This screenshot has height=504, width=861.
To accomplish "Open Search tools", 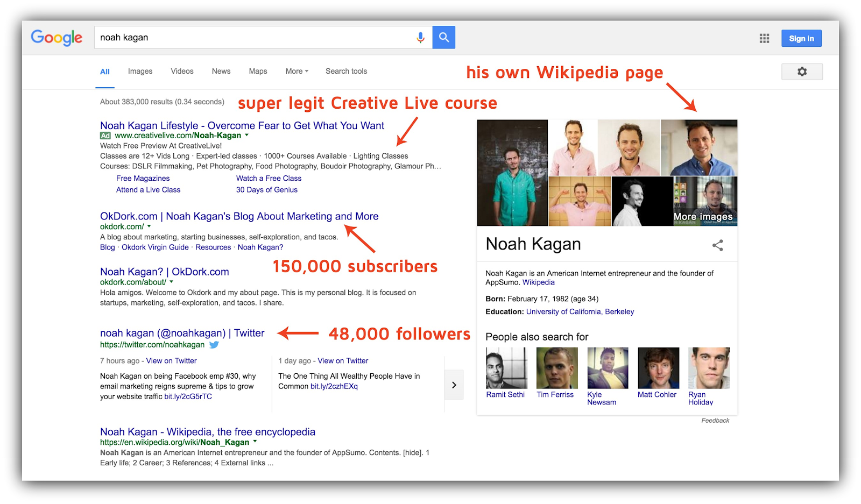I will 346,71.
